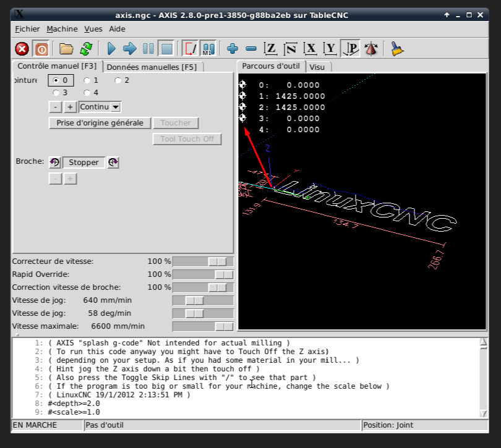Increase spindle speed plus button
Image resolution: width=501 pixels, height=448 pixels.
click(x=70, y=179)
